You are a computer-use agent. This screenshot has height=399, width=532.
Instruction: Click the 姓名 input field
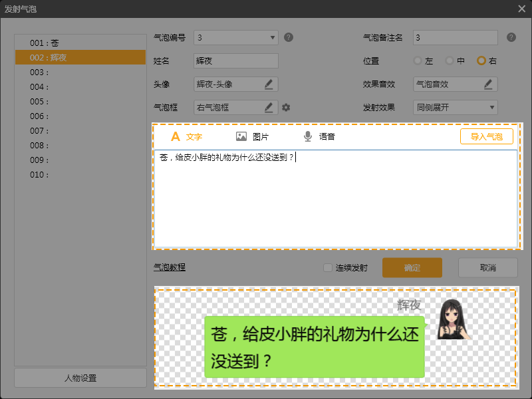click(x=236, y=61)
